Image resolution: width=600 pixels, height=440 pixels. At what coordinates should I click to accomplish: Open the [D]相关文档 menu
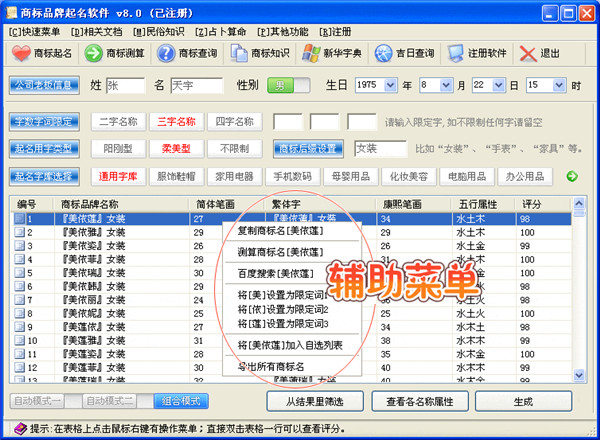96,31
